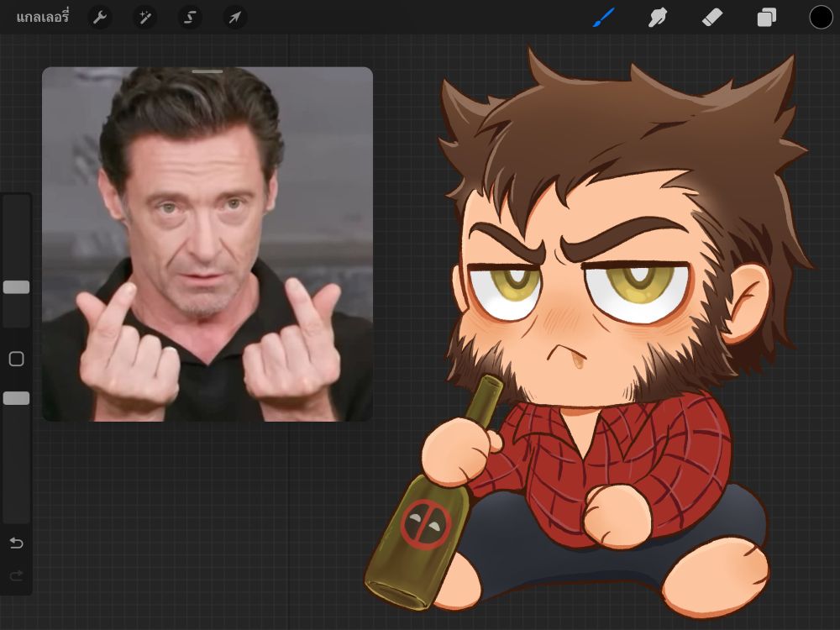Click the brush opacity slider handle
The image size is (840, 630).
pyautogui.click(x=16, y=398)
